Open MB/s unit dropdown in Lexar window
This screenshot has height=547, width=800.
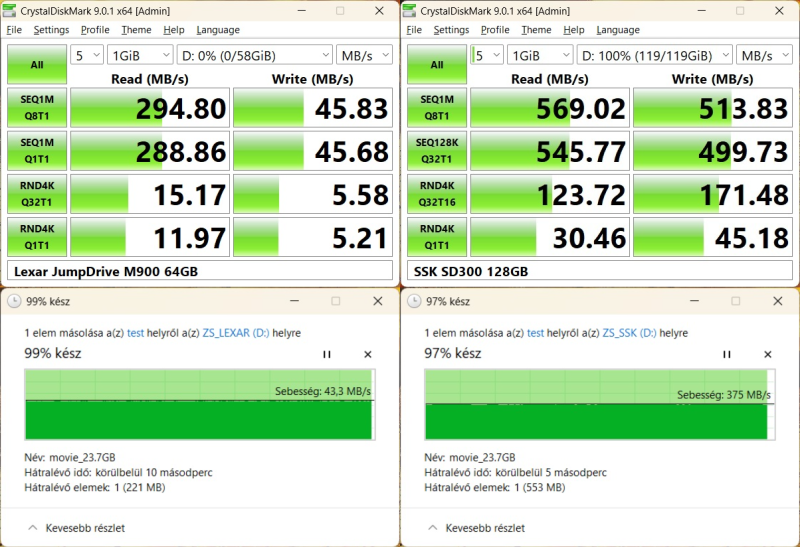point(364,55)
